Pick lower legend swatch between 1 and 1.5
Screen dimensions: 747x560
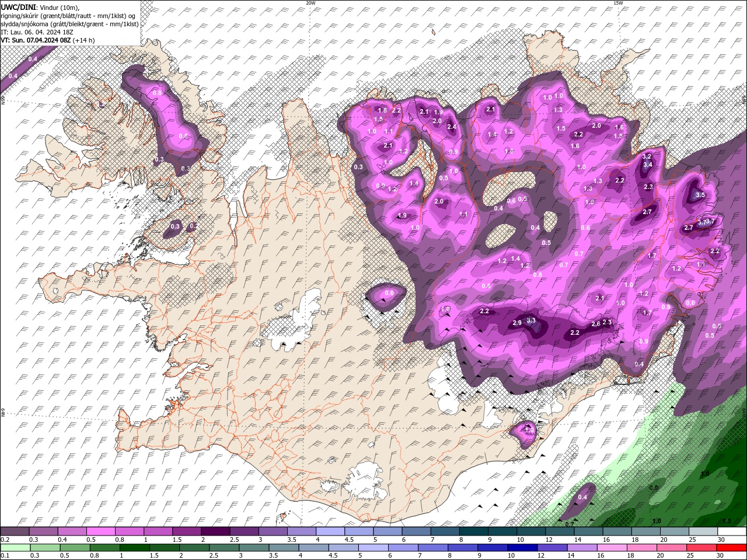tap(134, 548)
